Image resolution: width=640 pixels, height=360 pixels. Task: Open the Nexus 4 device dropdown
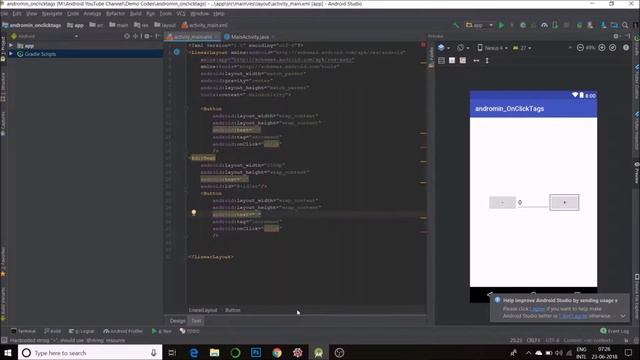click(x=492, y=48)
